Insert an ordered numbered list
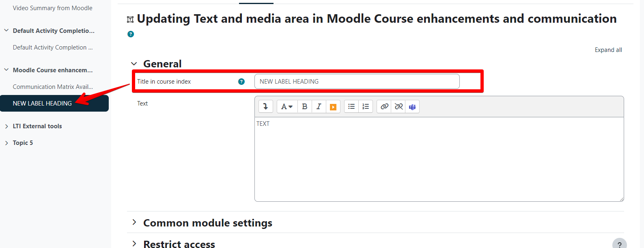The width and height of the screenshot is (644, 248). 366,106
